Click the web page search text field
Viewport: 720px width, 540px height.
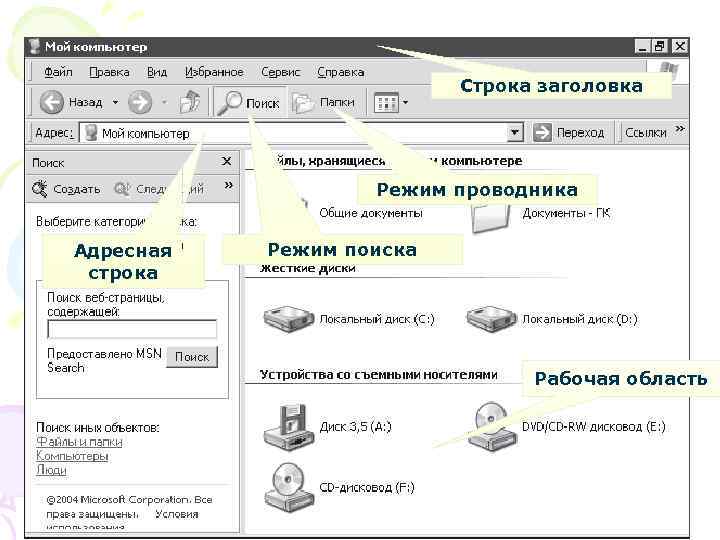point(132,329)
